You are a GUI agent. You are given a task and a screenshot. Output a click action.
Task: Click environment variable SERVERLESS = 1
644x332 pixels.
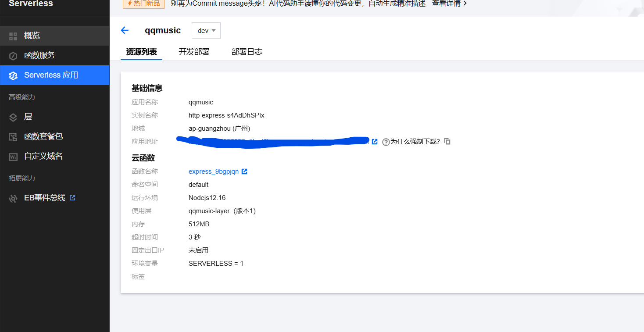coord(216,264)
